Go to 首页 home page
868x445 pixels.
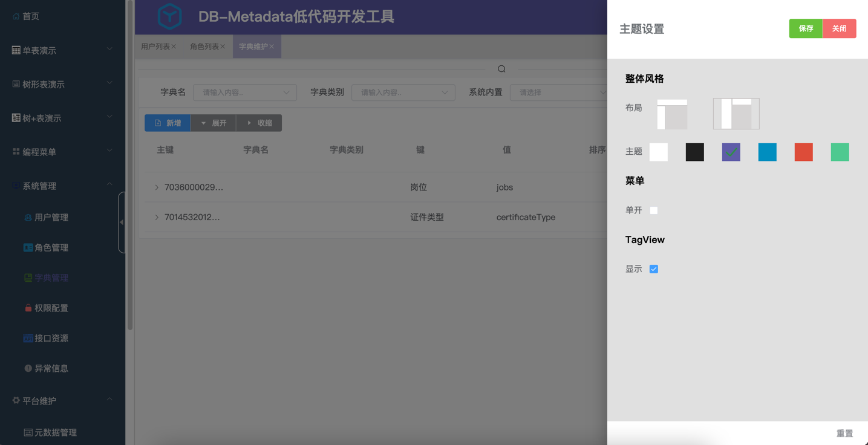[x=30, y=16]
